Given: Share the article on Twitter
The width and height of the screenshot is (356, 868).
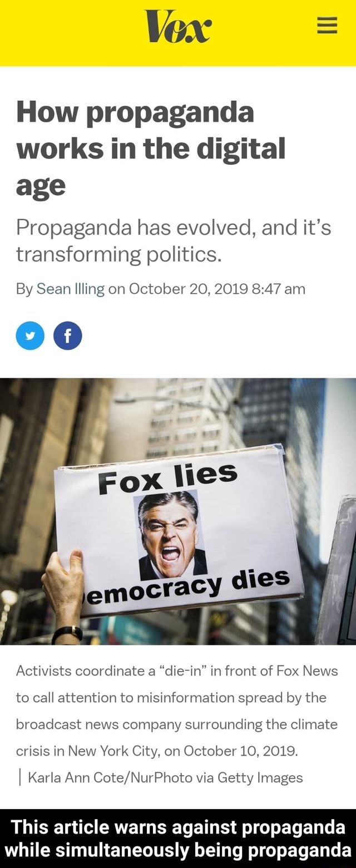Looking at the screenshot, I should pos(30,336).
